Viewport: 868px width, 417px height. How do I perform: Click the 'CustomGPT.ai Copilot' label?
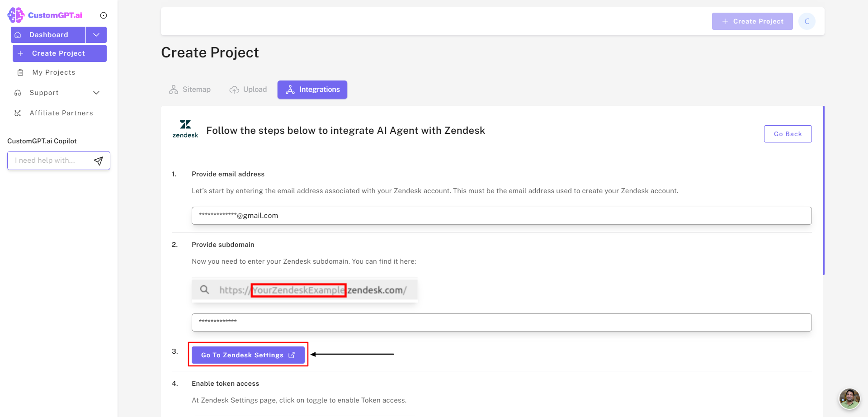pyautogui.click(x=42, y=141)
